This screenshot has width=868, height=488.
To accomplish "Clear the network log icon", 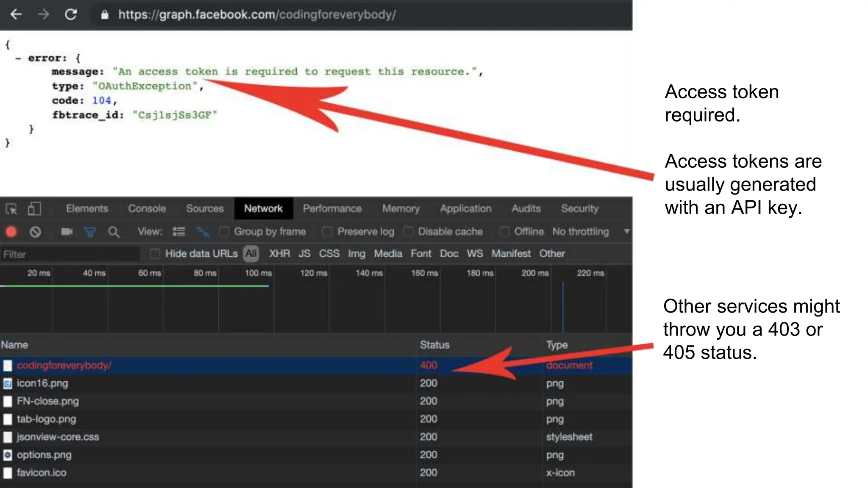I will pos(36,232).
